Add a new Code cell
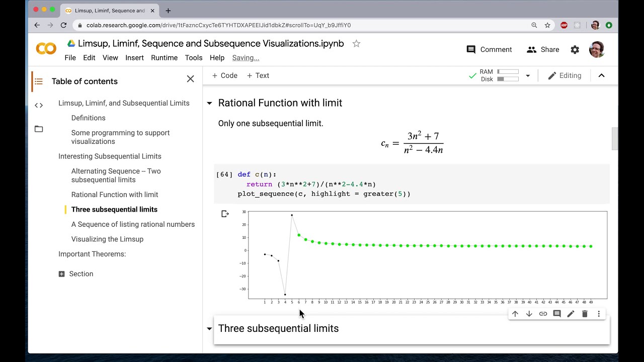Screen dimensions: 644x362 (x=224, y=75)
